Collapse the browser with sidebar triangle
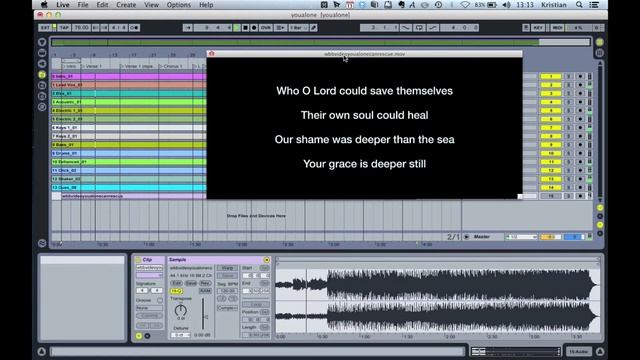This screenshot has height=360, width=640. (42, 42)
